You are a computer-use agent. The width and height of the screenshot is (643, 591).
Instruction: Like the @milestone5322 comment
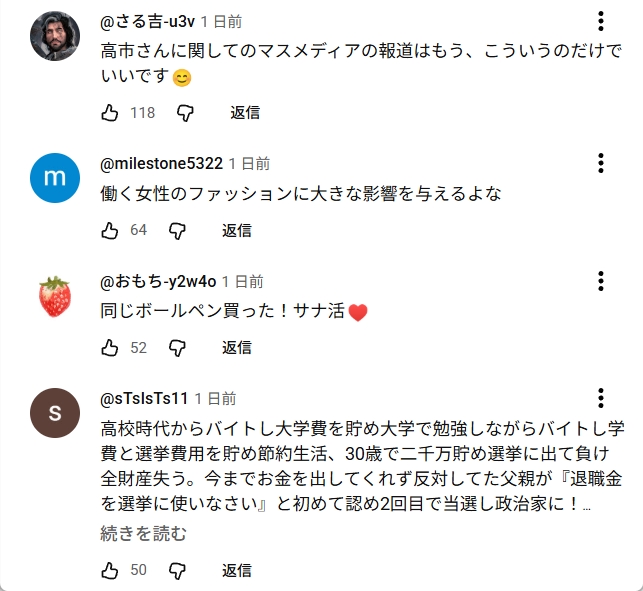(110, 230)
